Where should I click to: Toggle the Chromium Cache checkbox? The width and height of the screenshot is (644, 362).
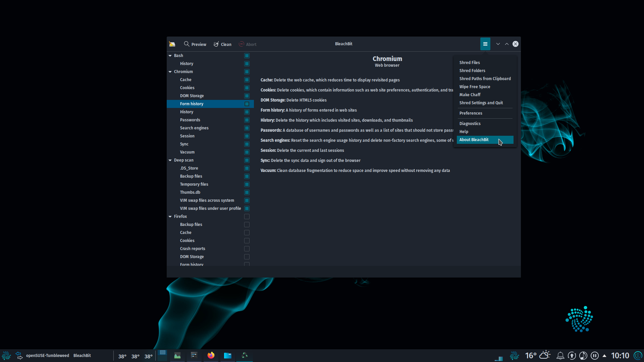tap(247, 80)
